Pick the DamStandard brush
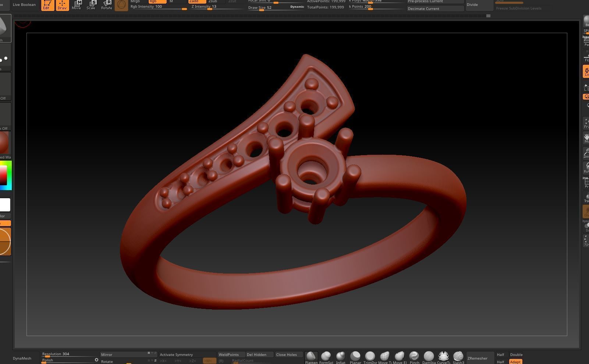 [429, 357]
